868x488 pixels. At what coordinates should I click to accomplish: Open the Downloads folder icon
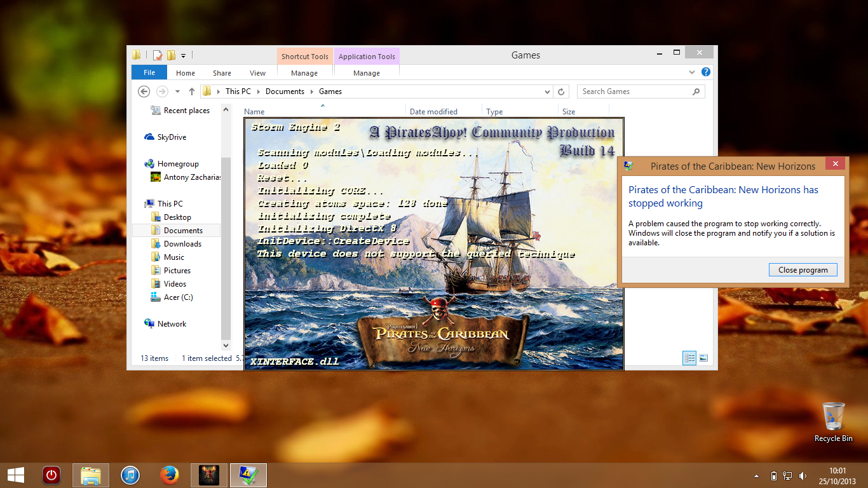156,244
